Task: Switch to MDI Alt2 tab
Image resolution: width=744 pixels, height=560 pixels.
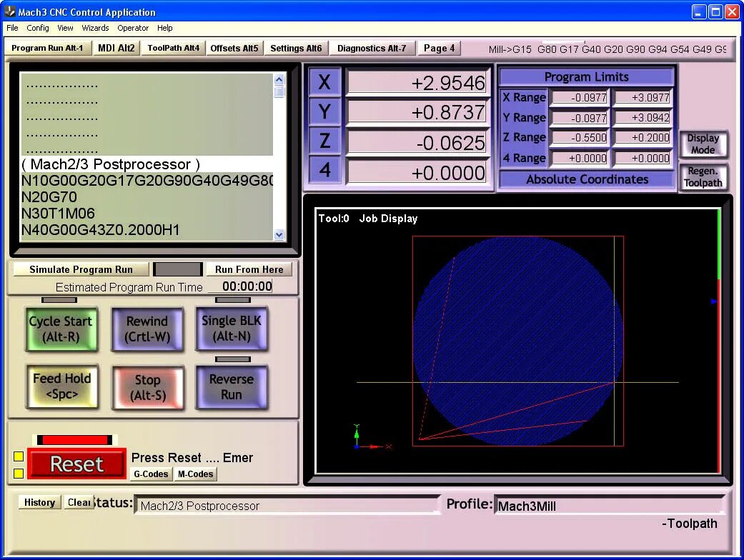Action: (116, 48)
